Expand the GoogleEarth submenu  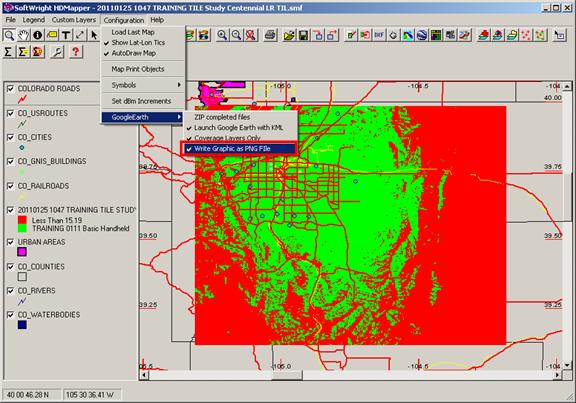coord(143,117)
